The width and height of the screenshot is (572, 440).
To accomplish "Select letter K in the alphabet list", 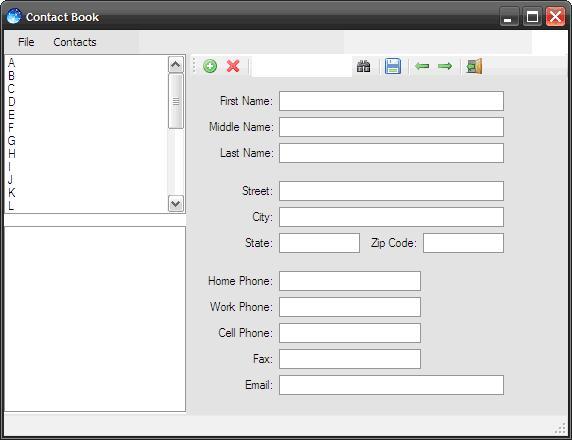I will click(12, 192).
